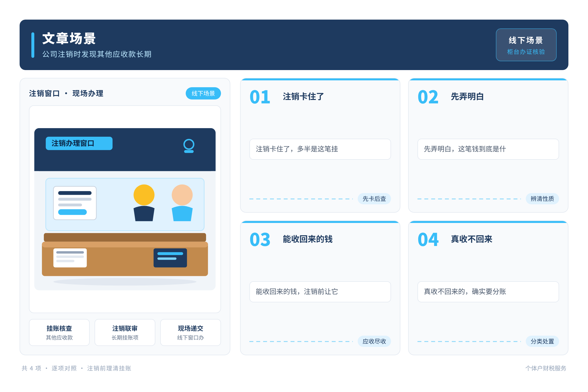Screen dimensions: 588x392
Task: Click the subtitle 公司注销时发现其他应收款长期
Action: pyautogui.click(x=97, y=54)
